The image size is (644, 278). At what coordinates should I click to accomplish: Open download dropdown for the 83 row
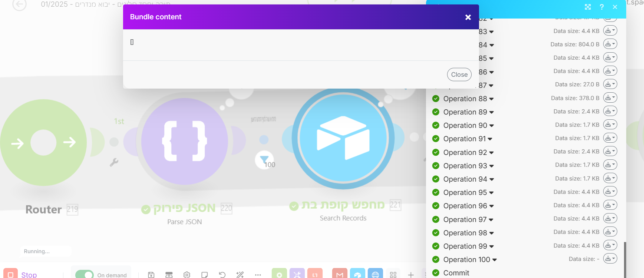[610, 31]
